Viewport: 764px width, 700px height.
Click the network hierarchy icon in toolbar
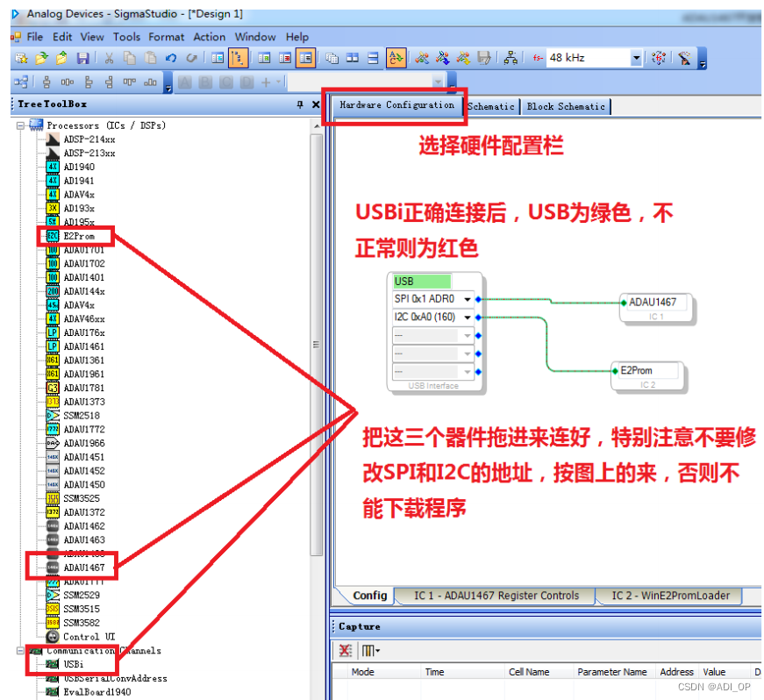pyautogui.click(x=511, y=59)
